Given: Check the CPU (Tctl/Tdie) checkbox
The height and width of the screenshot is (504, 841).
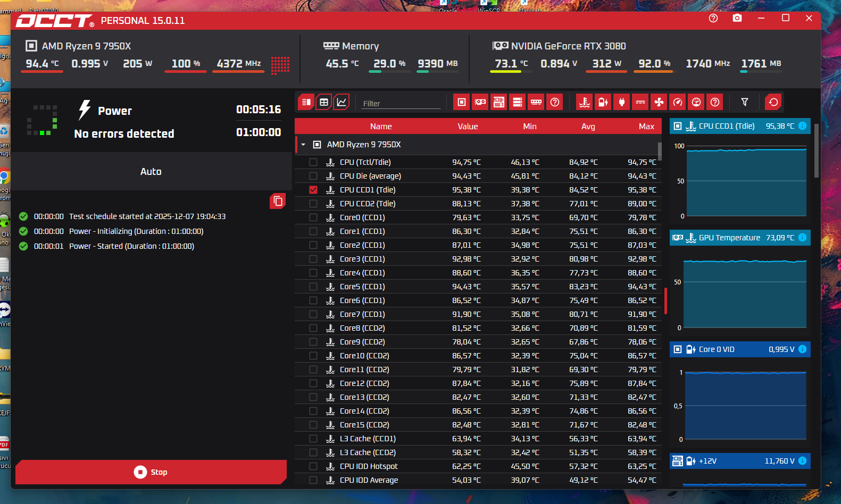Looking at the screenshot, I should tap(313, 162).
